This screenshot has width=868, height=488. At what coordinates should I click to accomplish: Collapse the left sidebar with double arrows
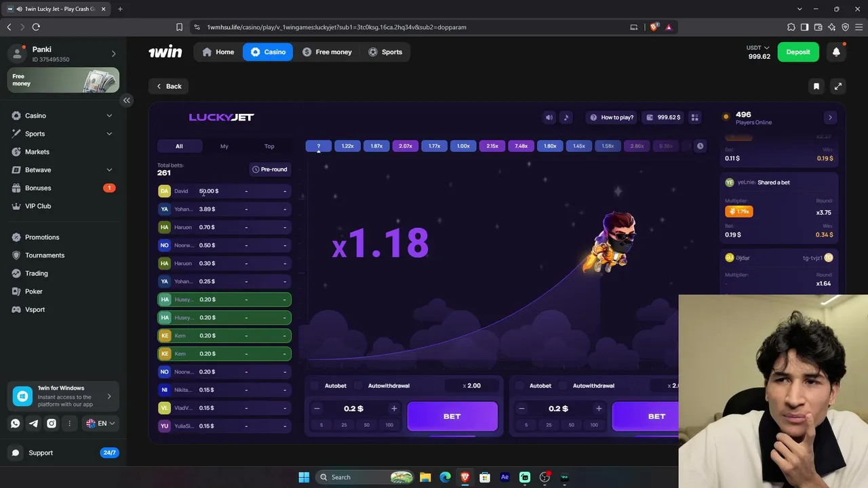click(x=126, y=100)
